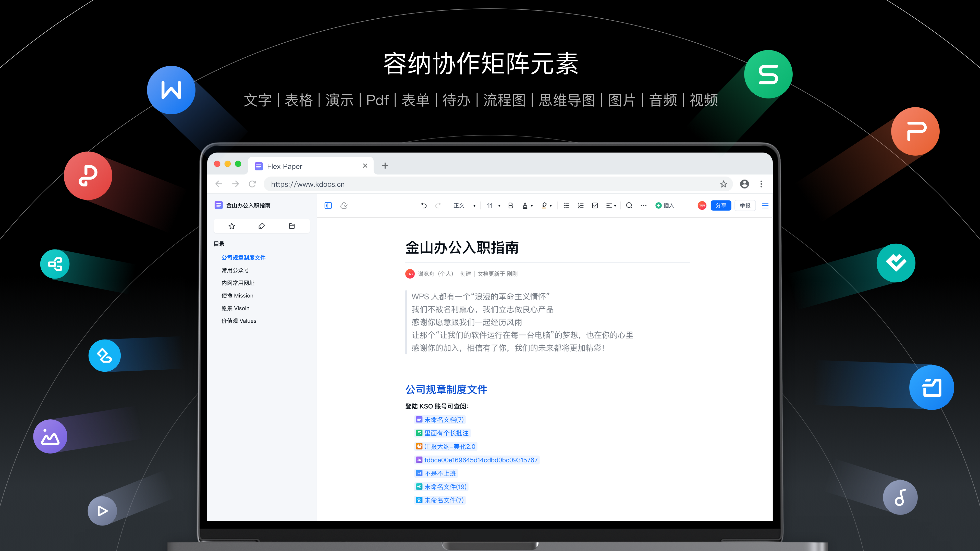
Task: Click the blue W Writer icon
Action: (x=171, y=90)
